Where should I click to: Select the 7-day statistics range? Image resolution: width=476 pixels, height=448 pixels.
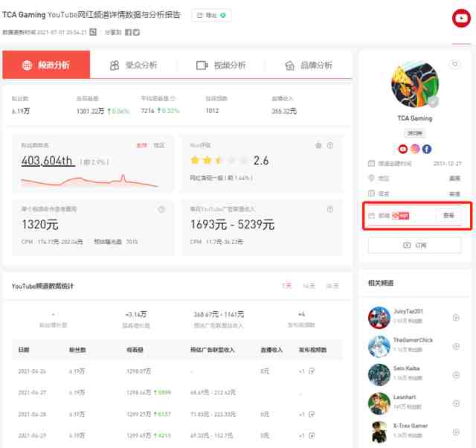(x=286, y=286)
